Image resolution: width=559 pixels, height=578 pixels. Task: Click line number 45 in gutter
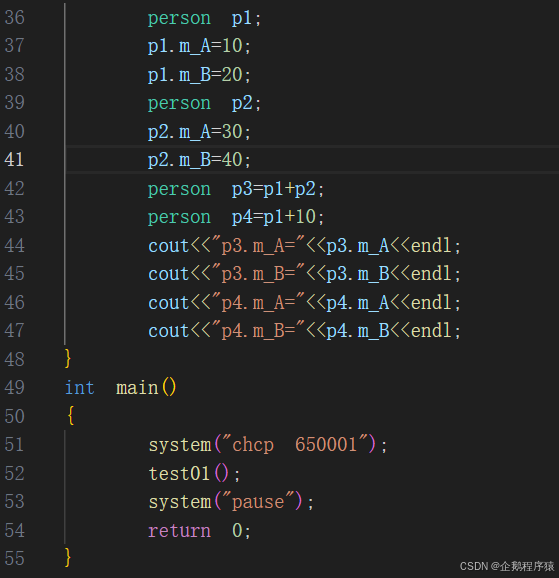(x=14, y=274)
